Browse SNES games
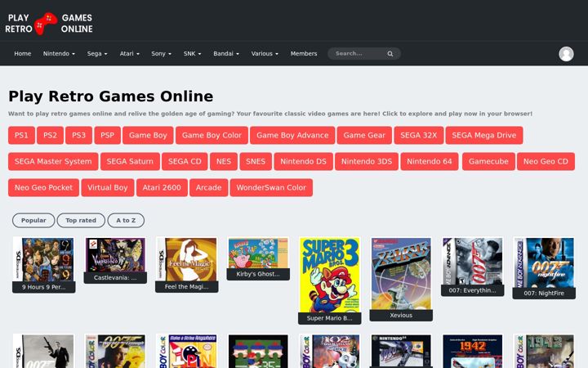588x368 pixels. (x=256, y=161)
